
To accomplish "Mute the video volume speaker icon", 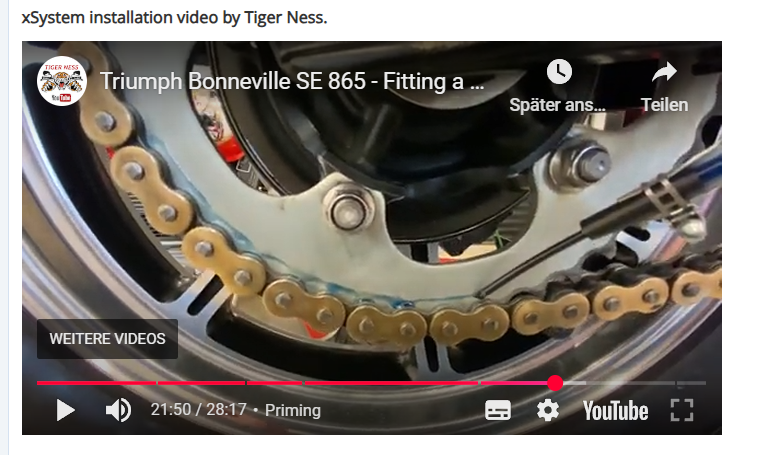I will point(119,410).
